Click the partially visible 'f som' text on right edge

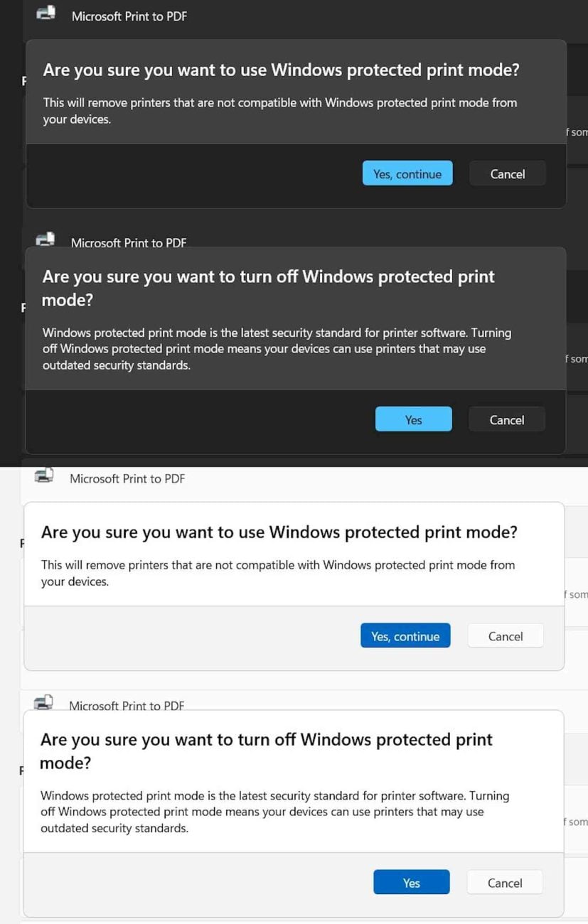click(x=577, y=132)
